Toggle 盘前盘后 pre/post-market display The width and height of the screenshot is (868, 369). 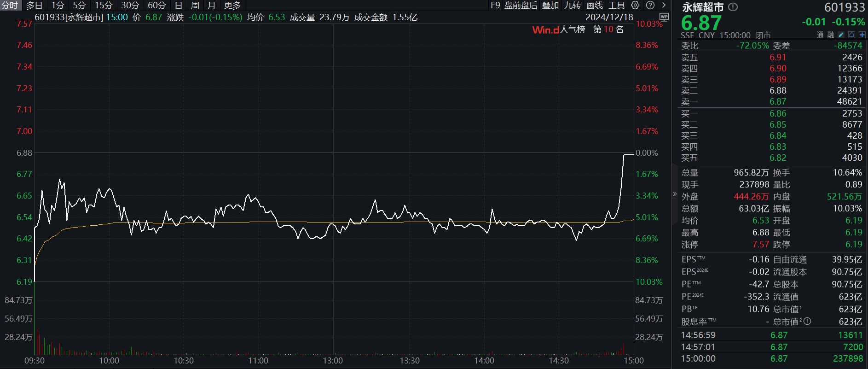tap(521, 5)
